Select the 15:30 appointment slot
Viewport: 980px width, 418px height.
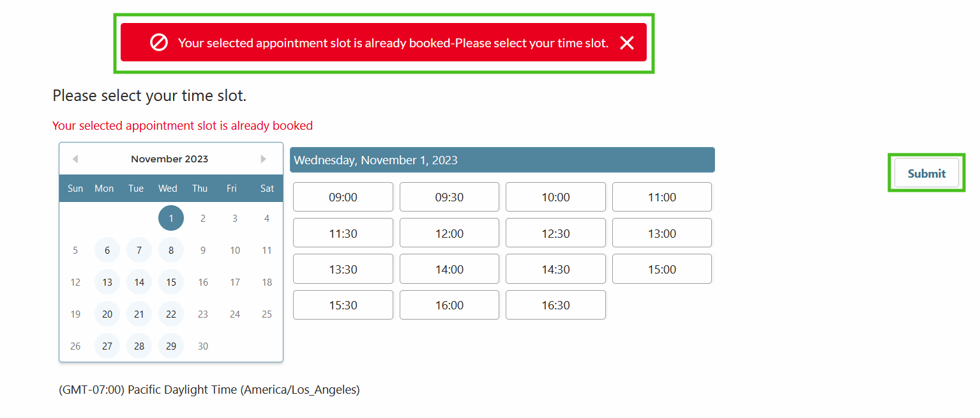[x=343, y=306]
